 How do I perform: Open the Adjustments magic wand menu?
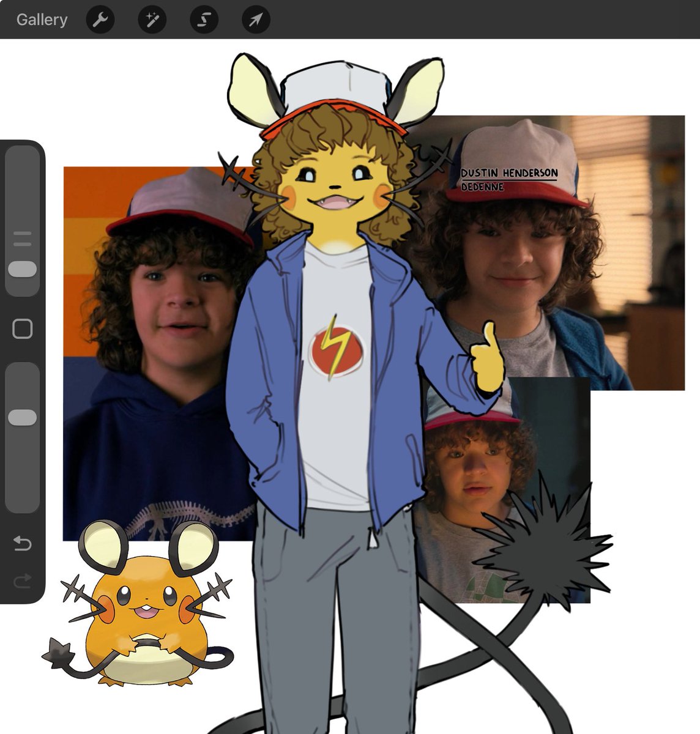tap(152, 20)
